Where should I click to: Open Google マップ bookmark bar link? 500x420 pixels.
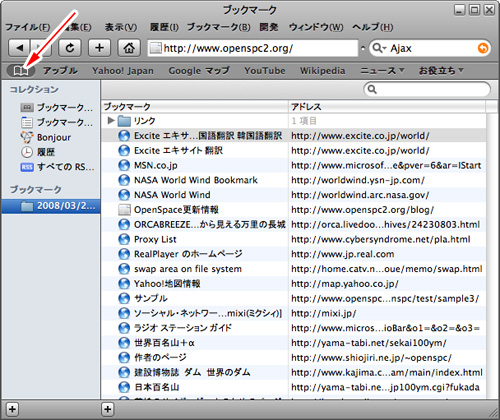[199, 71]
